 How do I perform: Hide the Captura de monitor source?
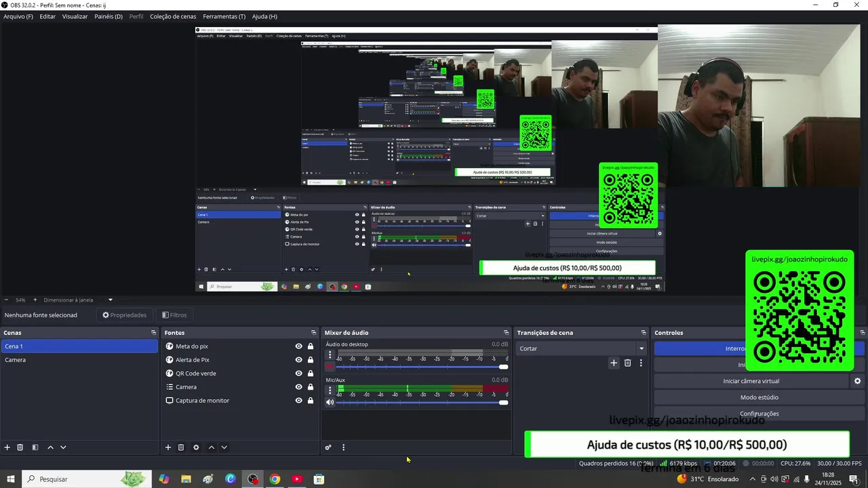point(298,401)
